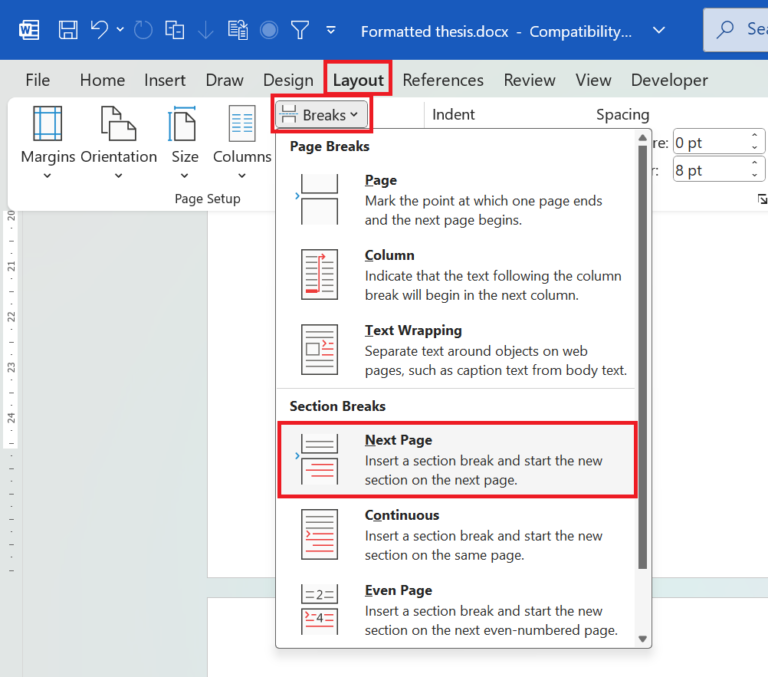The image size is (768, 677).
Task: Switch to the Developer tab
Action: point(669,80)
